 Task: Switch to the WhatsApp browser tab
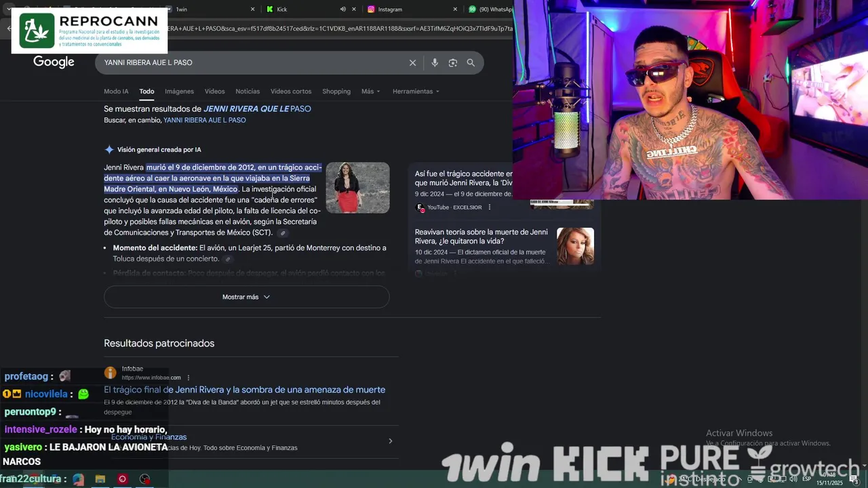[x=490, y=9]
